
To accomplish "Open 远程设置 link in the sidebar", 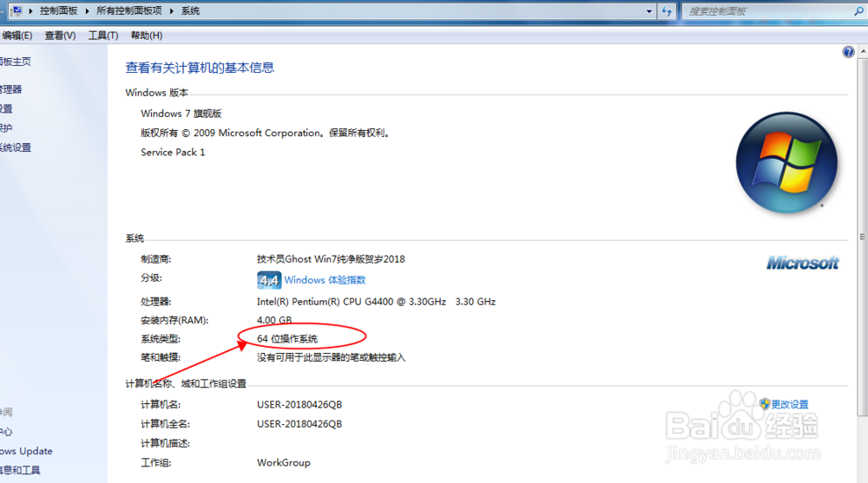I will (x=6, y=108).
